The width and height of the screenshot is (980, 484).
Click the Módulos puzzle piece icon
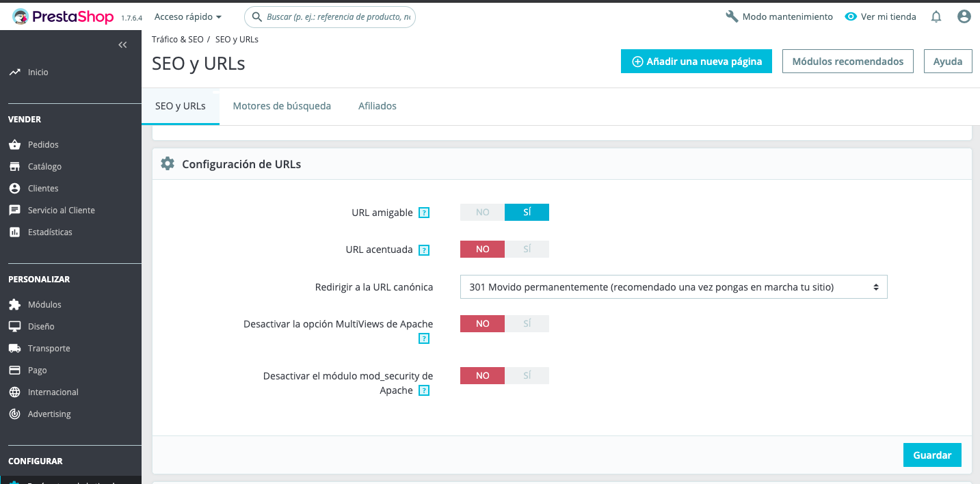pos(14,304)
